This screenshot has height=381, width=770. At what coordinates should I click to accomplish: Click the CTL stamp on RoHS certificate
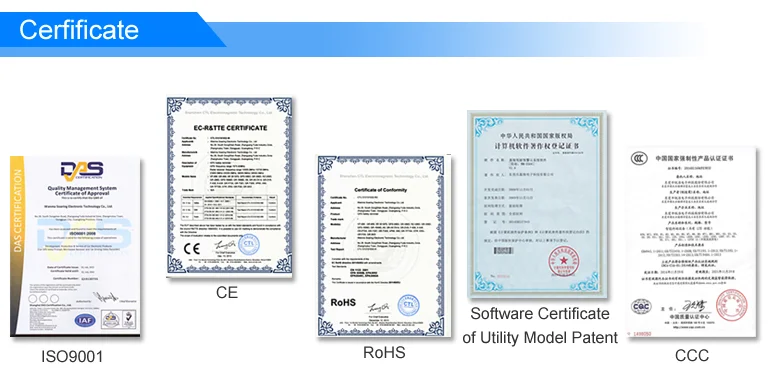pos(408,304)
